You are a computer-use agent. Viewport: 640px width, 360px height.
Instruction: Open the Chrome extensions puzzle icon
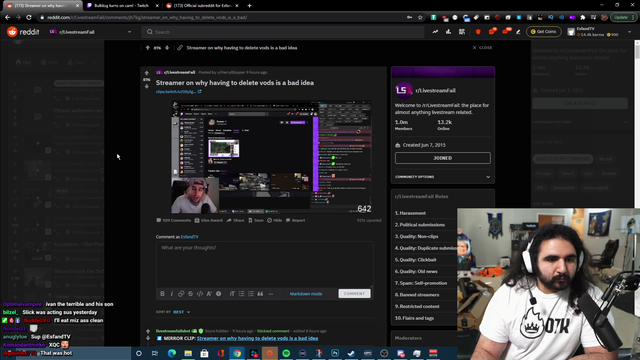point(583,18)
